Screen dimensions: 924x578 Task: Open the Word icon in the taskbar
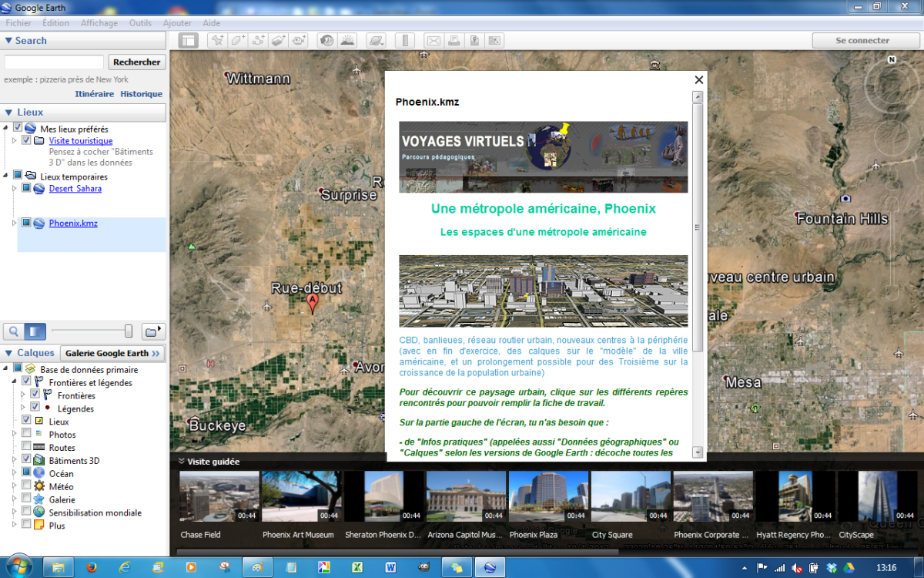pyautogui.click(x=390, y=566)
